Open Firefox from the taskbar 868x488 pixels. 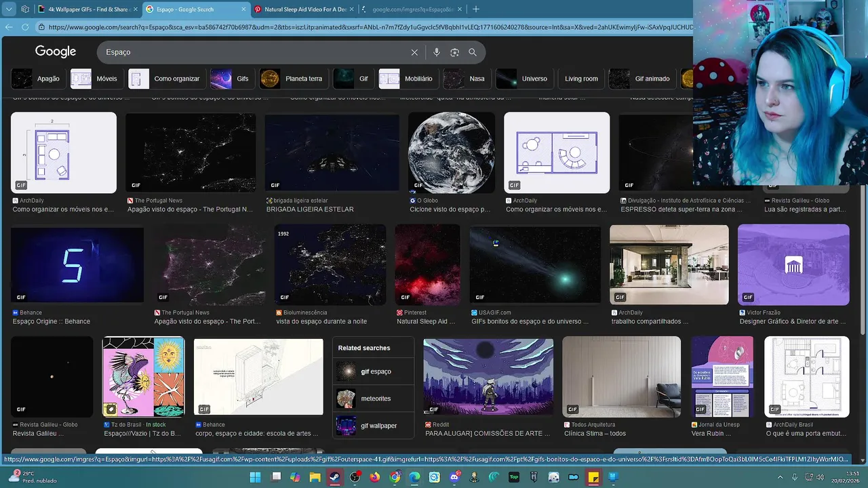pyautogui.click(x=375, y=477)
